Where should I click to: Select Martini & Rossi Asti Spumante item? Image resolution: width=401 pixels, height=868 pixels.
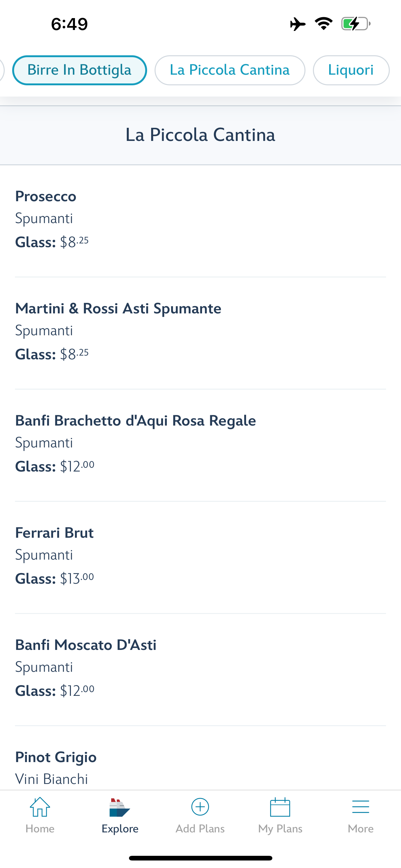(118, 309)
